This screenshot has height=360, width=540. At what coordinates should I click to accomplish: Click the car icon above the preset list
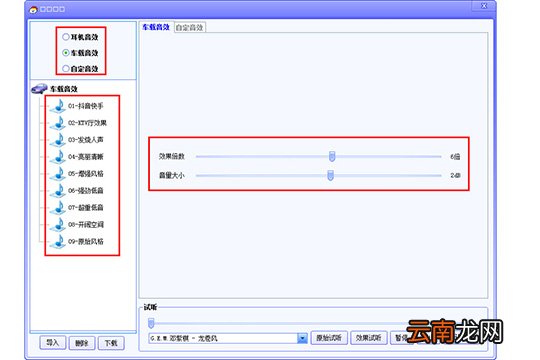point(39,89)
